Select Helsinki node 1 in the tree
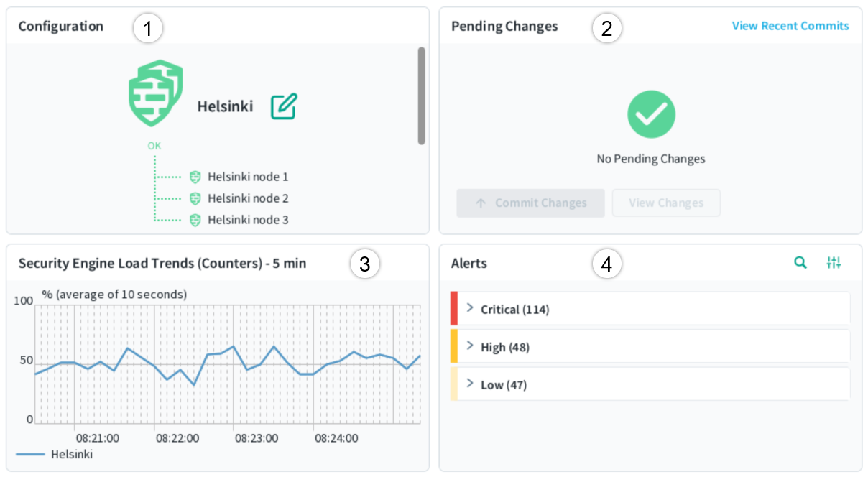Screen dimensions: 868x477 click(248, 177)
